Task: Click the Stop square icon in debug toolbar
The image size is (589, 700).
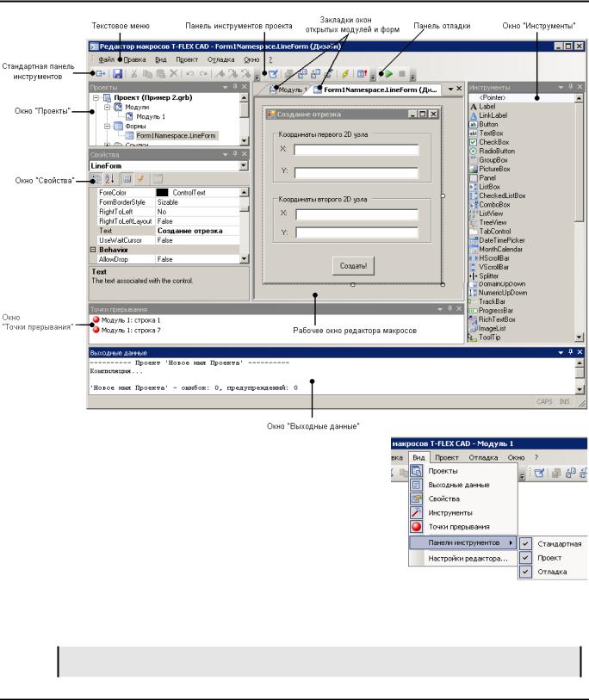Action: click(402, 74)
